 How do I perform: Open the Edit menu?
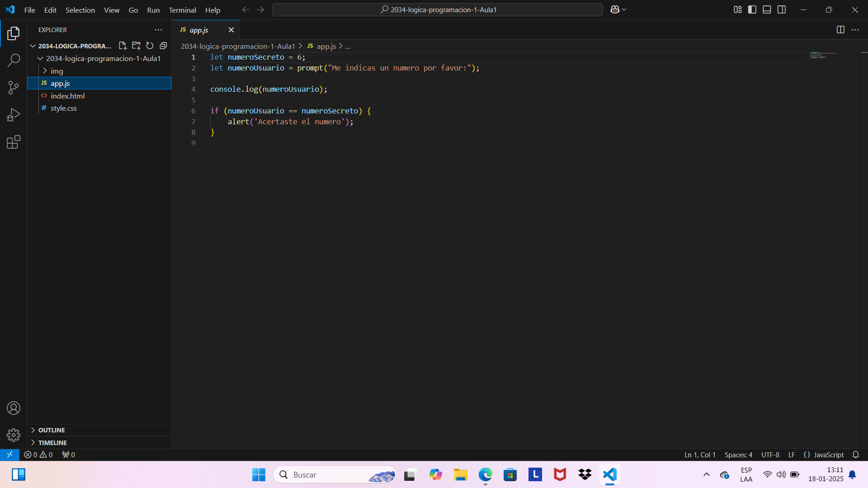[50, 10]
